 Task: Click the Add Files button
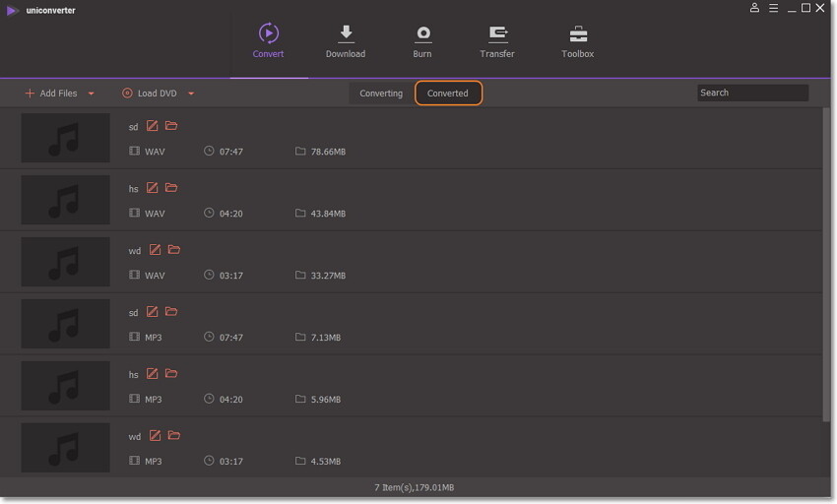tap(51, 94)
